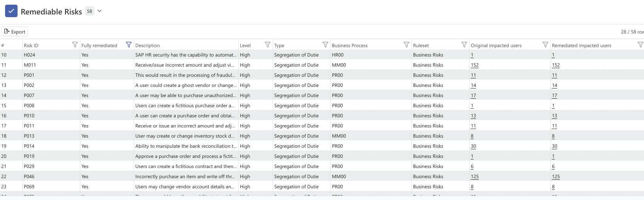Click the Level column filter icon
Image resolution: width=644 pixels, height=200 pixels.
pyautogui.click(x=268, y=45)
